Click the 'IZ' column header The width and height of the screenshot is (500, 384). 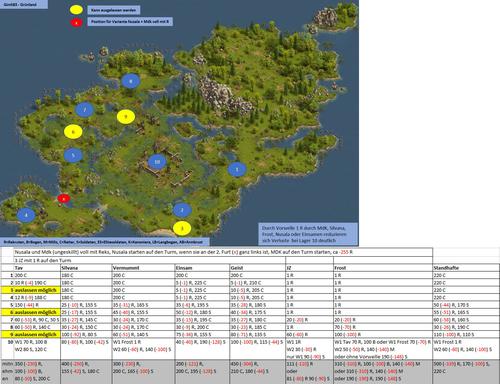[310, 268]
